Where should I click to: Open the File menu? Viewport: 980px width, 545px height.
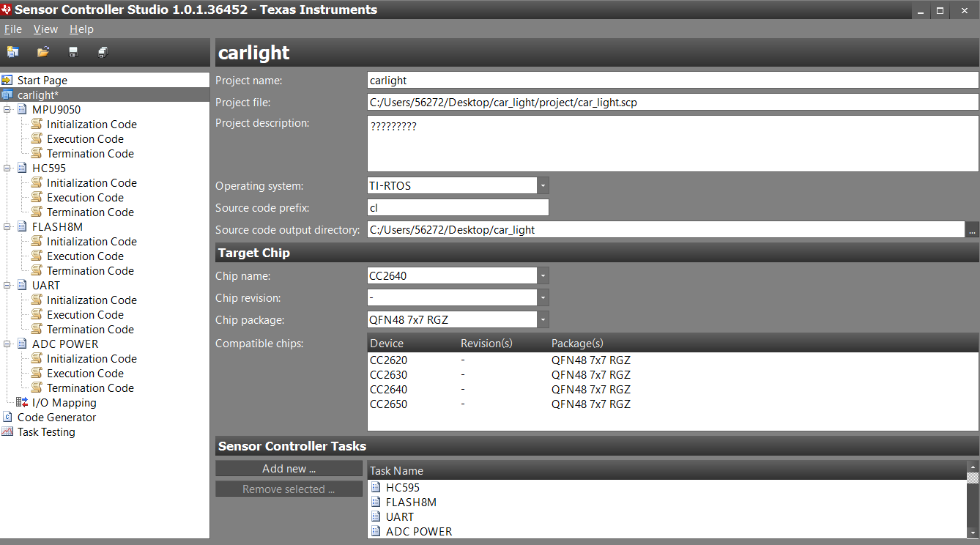coord(13,29)
